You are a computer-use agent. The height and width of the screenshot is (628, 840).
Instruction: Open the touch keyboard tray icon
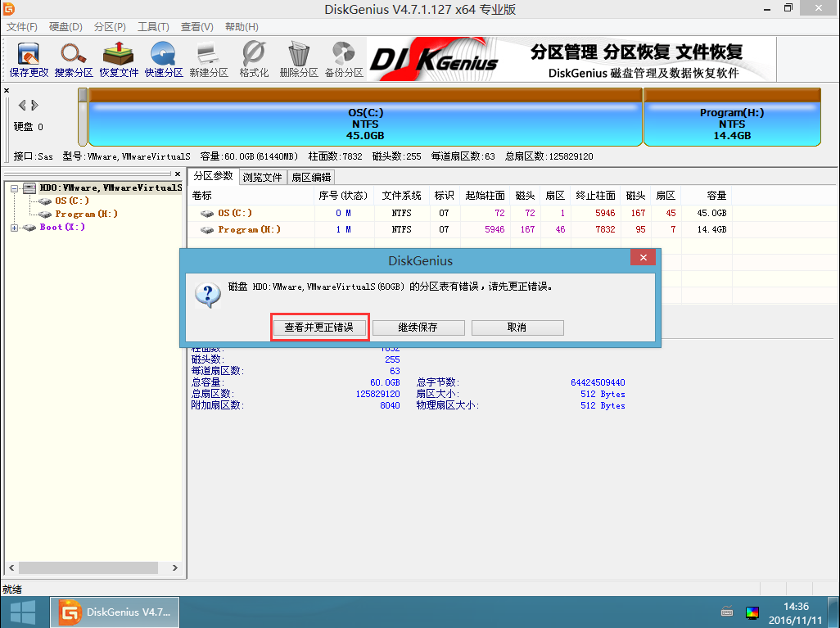pos(727,612)
